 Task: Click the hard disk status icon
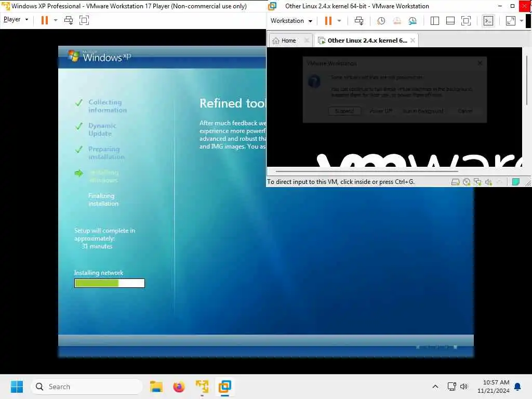coord(455,182)
